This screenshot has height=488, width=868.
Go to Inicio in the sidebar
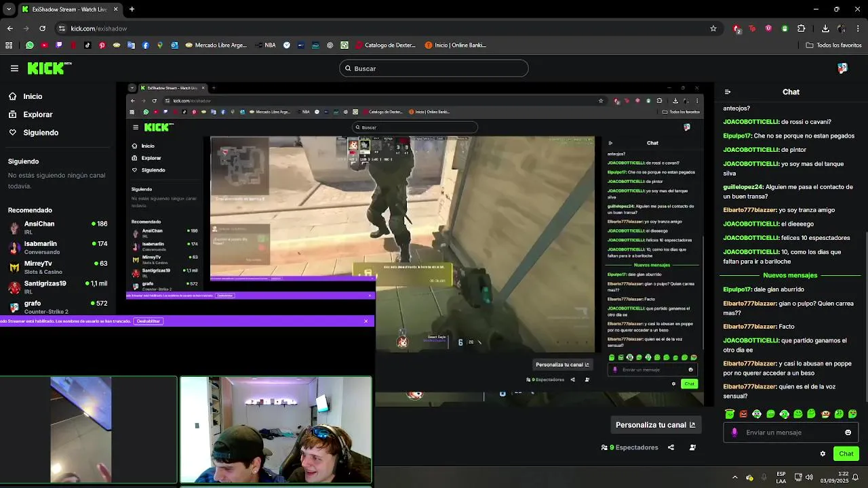coord(33,96)
